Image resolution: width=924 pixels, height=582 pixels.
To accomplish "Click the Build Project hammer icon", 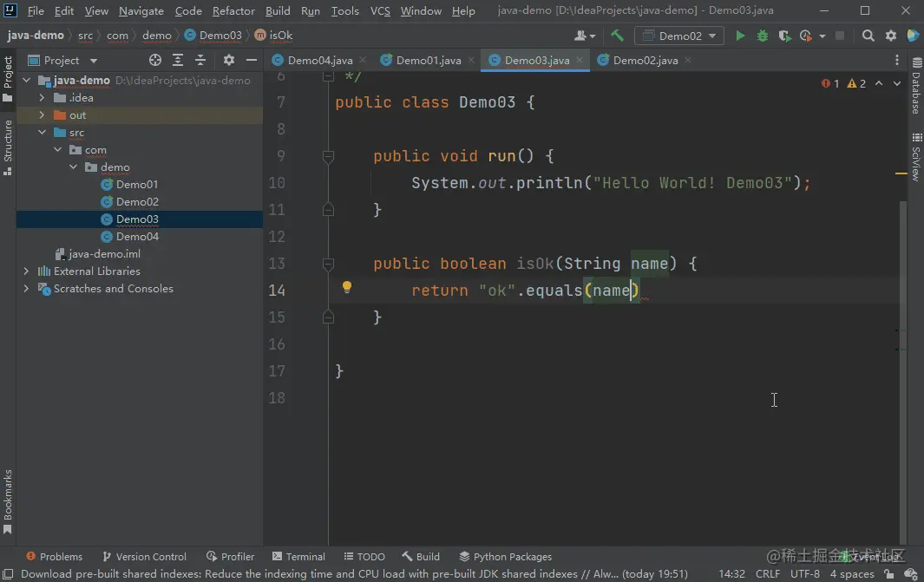I will pos(617,36).
